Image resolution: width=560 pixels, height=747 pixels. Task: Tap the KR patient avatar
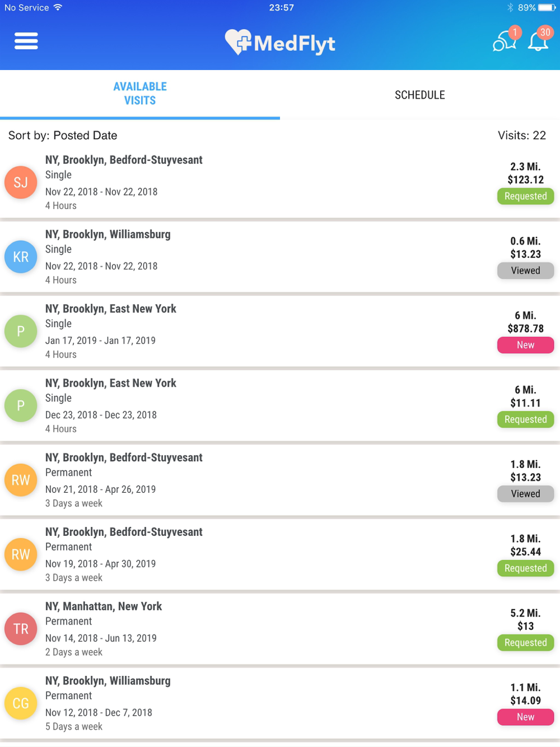click(21, 257)
